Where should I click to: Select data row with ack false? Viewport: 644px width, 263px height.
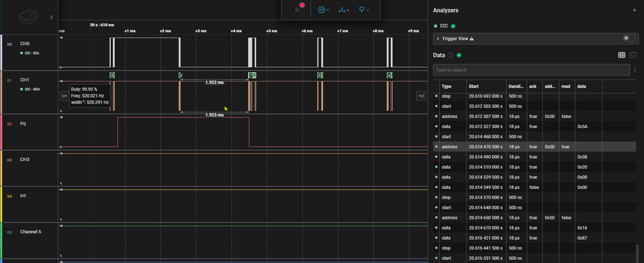[x=535, y=188]
